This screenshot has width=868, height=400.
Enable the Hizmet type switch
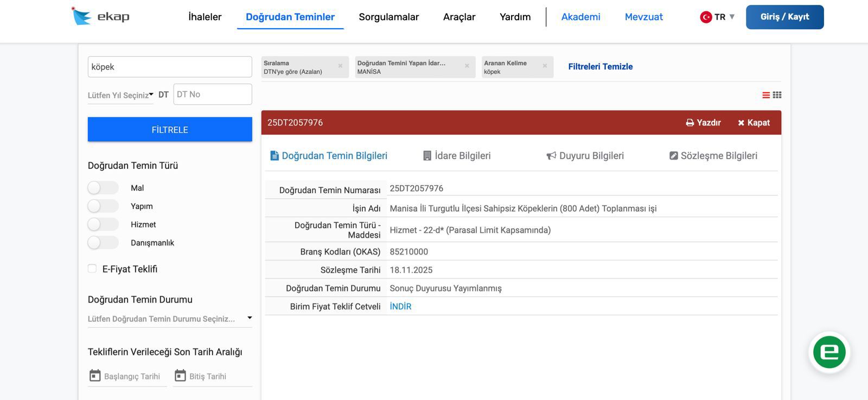coord(103,224)
